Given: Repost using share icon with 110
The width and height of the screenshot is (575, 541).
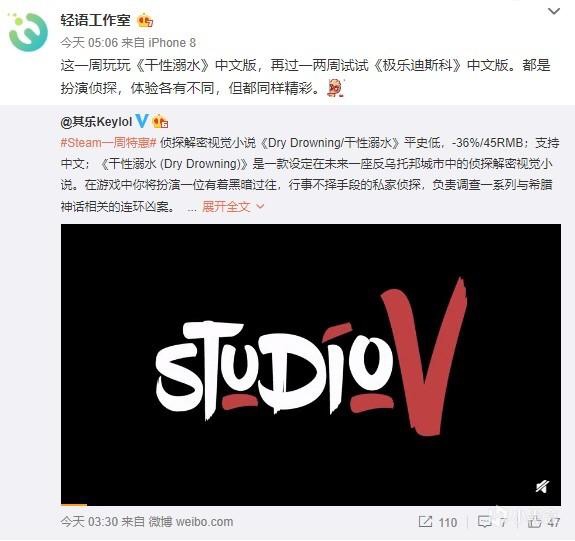Looking at the screenshot, I should [438, 522].
